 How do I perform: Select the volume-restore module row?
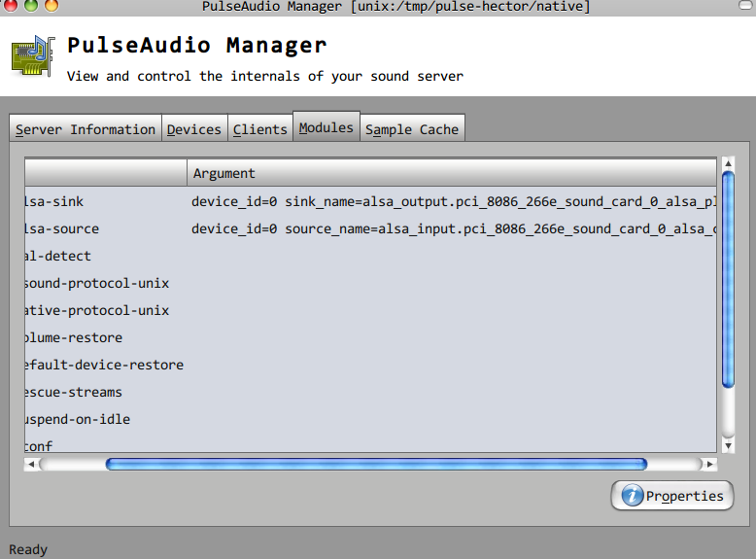coord(370,337)
